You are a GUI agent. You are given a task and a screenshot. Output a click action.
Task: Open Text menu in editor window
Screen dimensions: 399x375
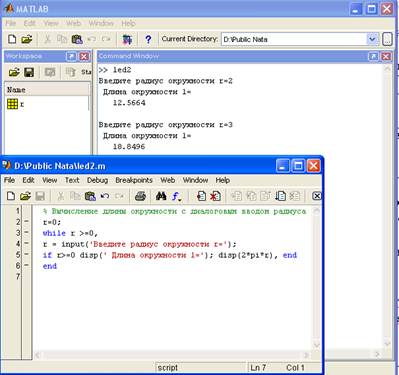pyautogui.click(x=72, y=180)
